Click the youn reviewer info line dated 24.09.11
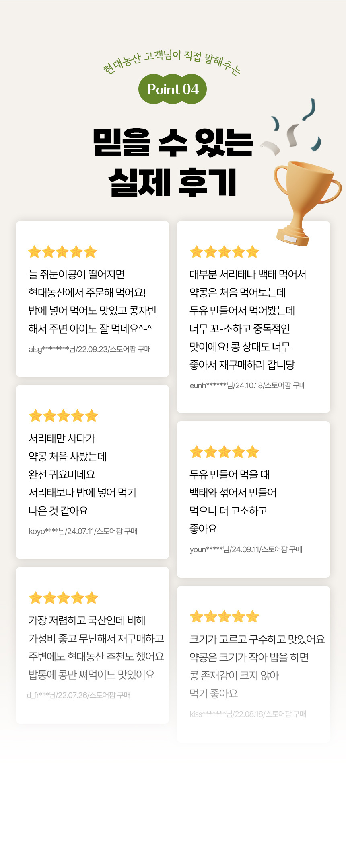The image size is (346, 868). click(246, 549)
